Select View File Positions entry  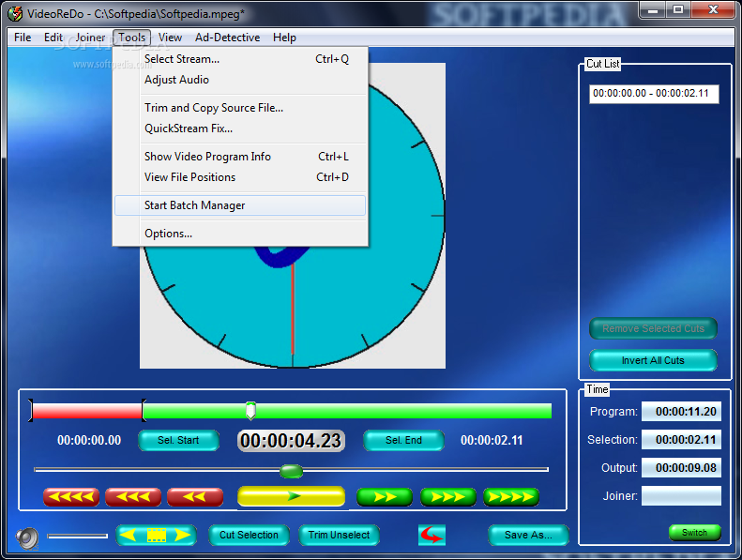pos(240,177)
